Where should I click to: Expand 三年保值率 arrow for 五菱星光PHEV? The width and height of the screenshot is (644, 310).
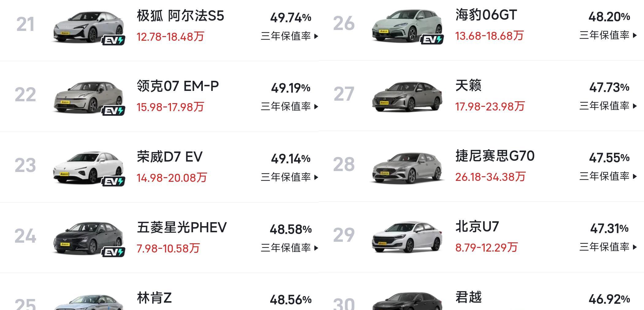click(x=316, y=248)
